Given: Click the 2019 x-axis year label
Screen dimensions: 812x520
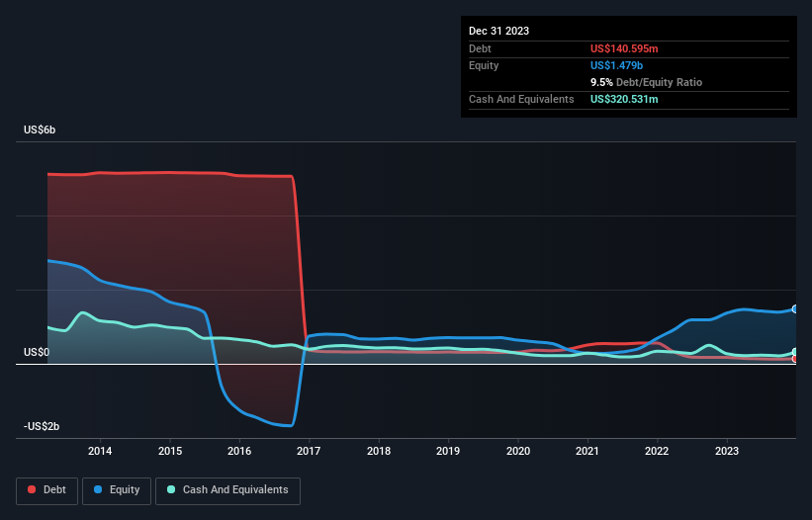Looking at the screenshot, I should [x=448, y=451].
